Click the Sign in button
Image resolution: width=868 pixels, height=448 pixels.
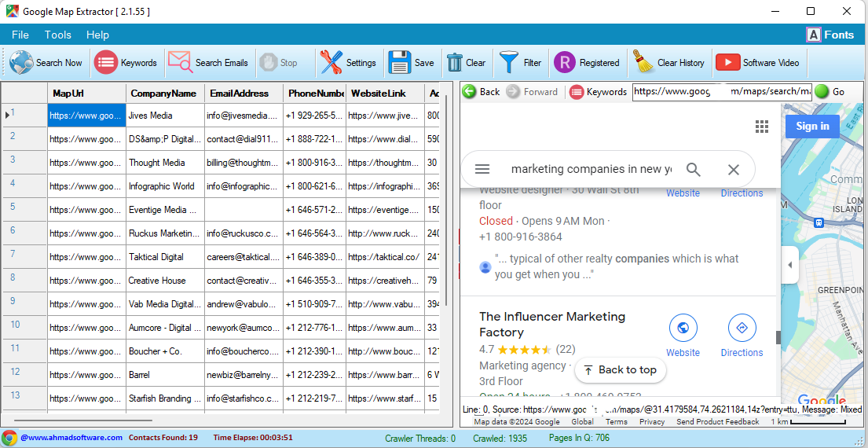pyautogui.click(x=812, y=127)
